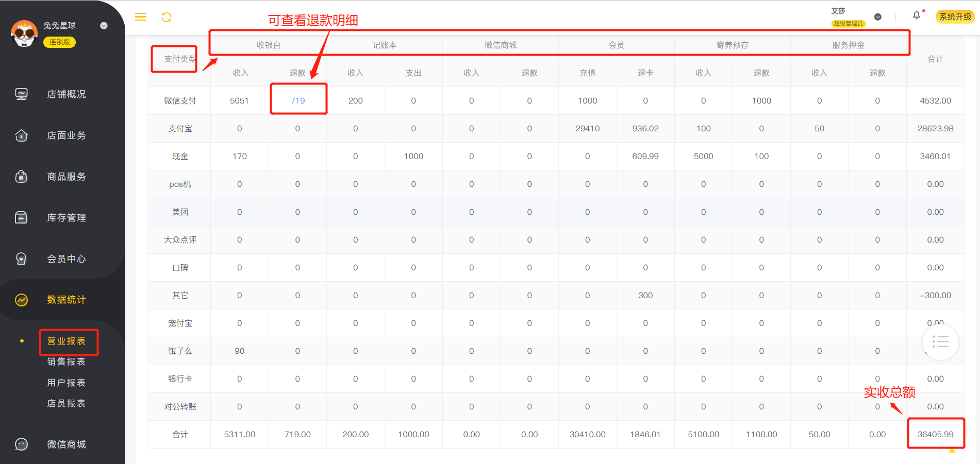Click the 4532.00 微信支付 total value
The height and width of the screenshot is (464, 980).
(935, 100)
